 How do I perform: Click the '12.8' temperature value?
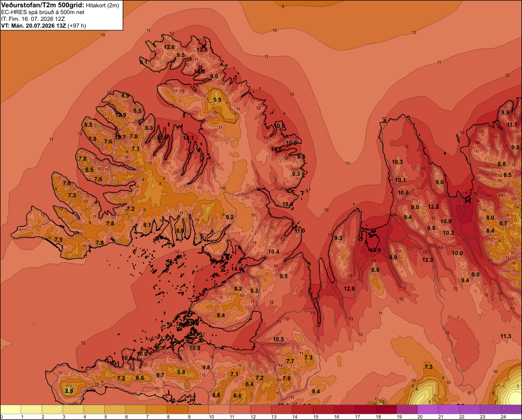click(349, 289)
